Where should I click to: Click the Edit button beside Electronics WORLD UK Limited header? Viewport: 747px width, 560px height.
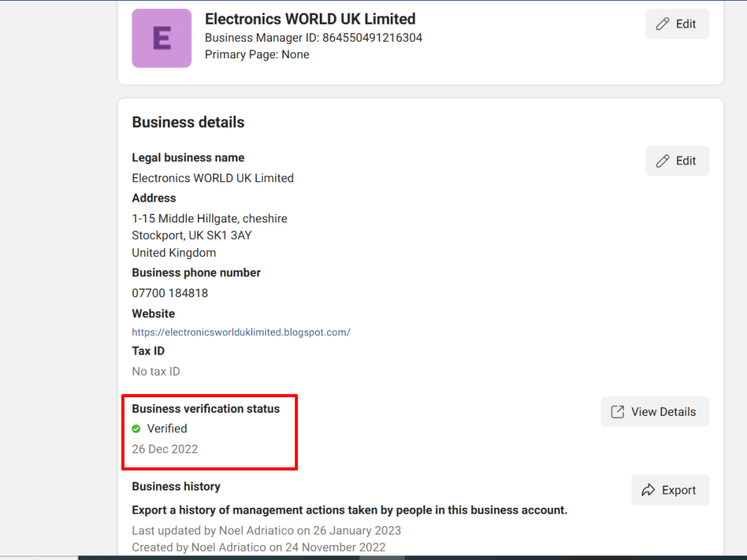coord(677,24)
